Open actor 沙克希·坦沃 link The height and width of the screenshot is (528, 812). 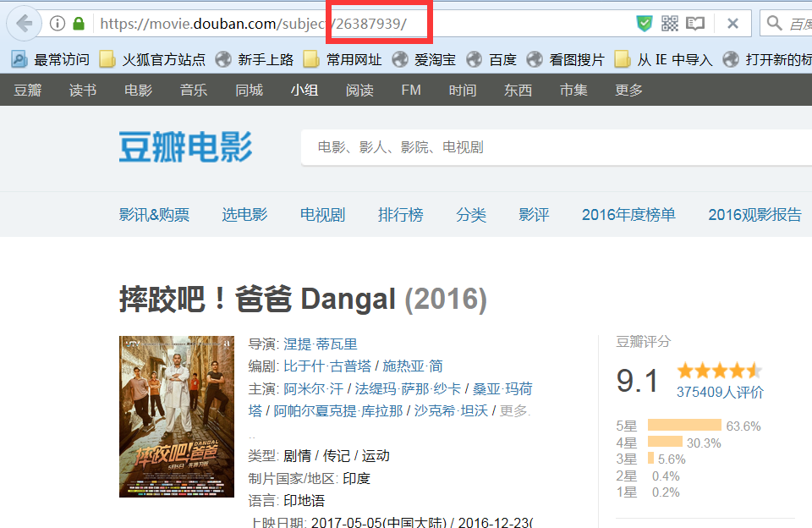tap(451, 411)
